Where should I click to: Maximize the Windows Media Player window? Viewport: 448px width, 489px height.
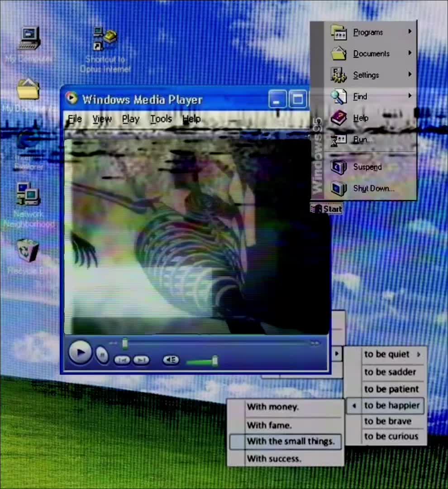(x=297, y=100)
